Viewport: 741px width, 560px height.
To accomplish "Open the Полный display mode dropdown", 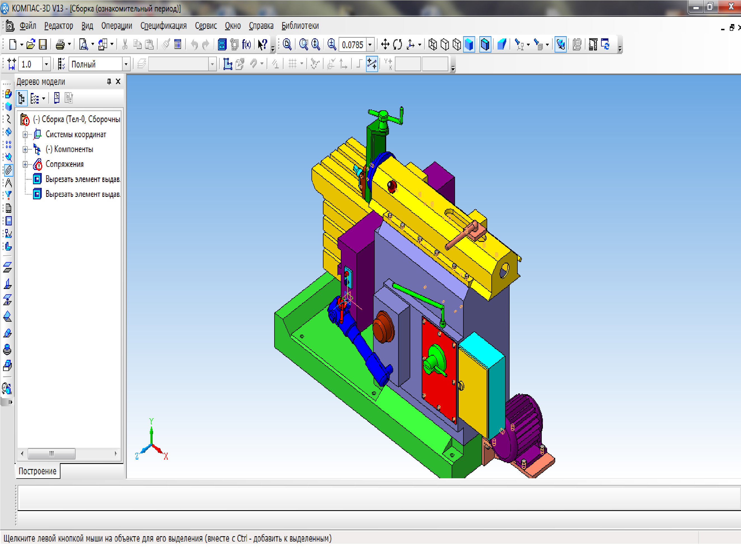I will [126, 64].
